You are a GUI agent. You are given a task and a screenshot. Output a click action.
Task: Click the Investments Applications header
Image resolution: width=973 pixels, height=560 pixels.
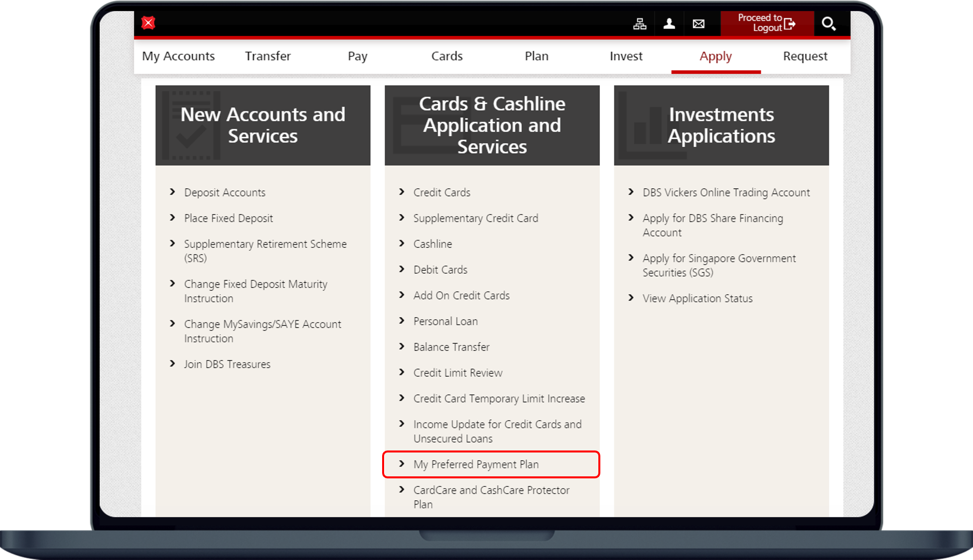point(721,125)
